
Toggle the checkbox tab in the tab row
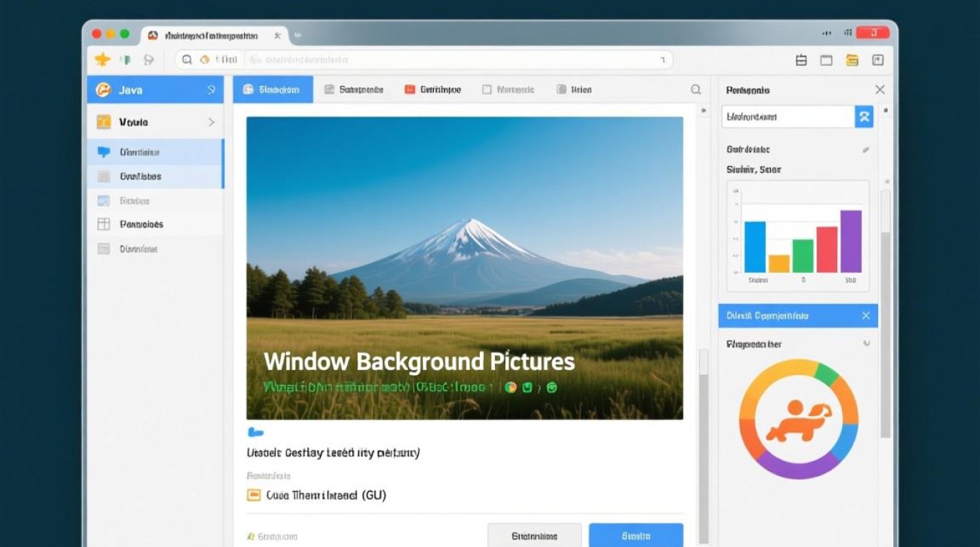(487, 90)
